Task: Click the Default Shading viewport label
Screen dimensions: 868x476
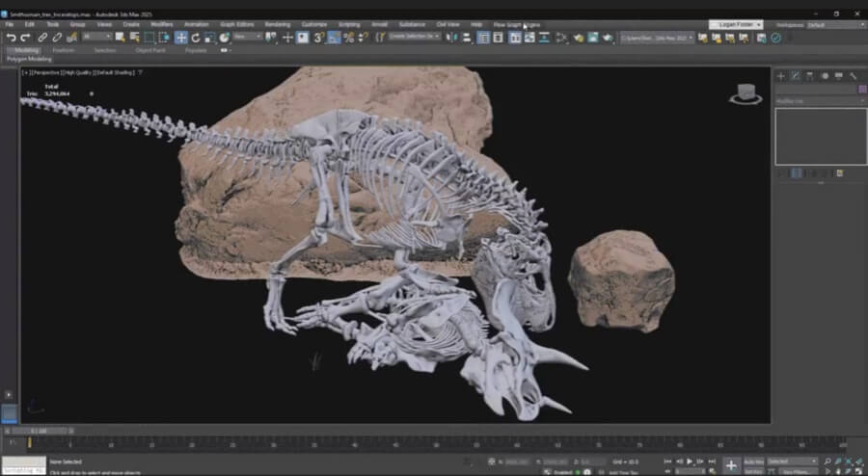Action: click(x=114, y=72)
